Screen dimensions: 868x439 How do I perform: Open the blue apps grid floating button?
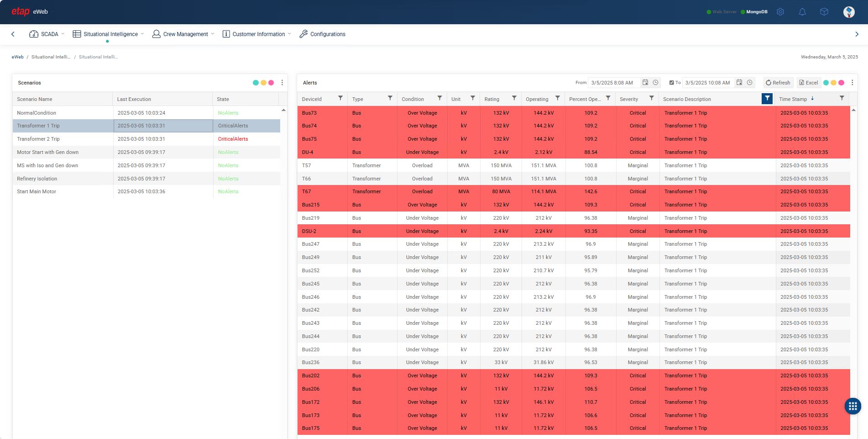coord(852,406)
